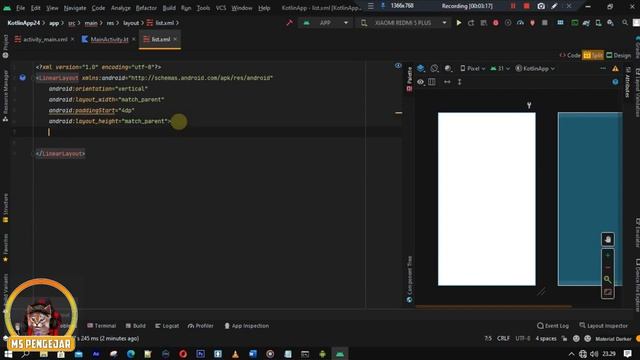Toggle the Palette side panel
This screenshot has width=640, height=360.
(409, 79)
